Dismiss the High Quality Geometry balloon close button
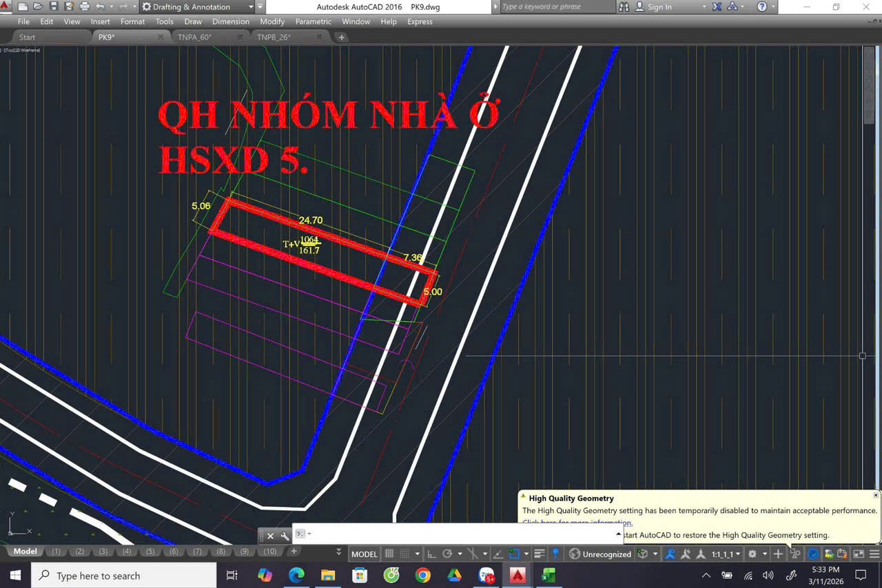The image size is (882, 588). (x=876, y=494)
